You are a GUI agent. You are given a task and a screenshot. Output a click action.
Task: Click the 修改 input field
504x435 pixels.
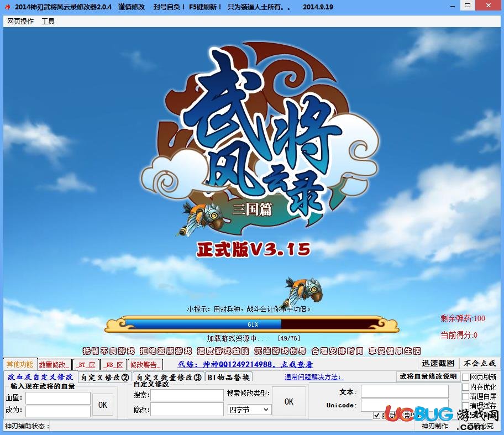point(187,410)
